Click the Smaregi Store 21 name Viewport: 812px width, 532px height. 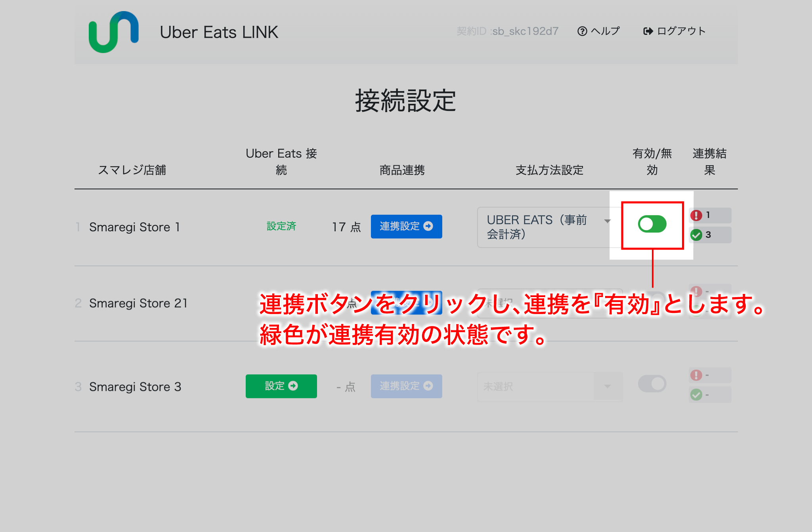[138, 303]
